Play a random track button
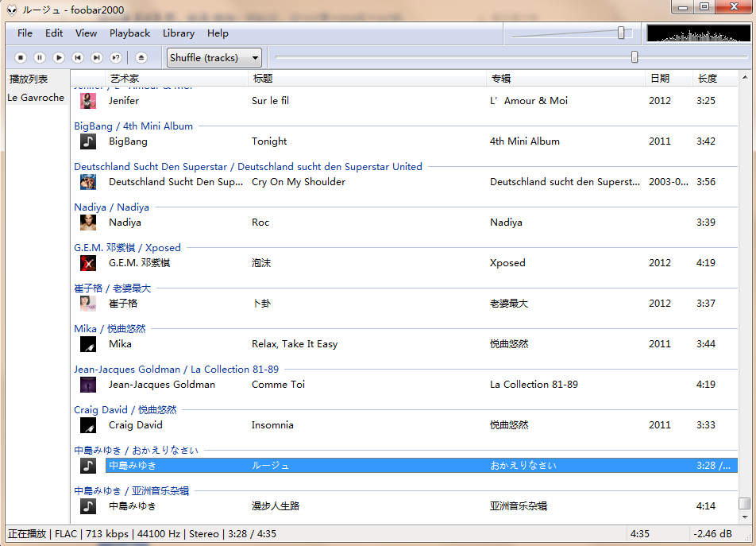Image resolution: width=756 pixels, height=546 pixels. click(x=116, y=58)
